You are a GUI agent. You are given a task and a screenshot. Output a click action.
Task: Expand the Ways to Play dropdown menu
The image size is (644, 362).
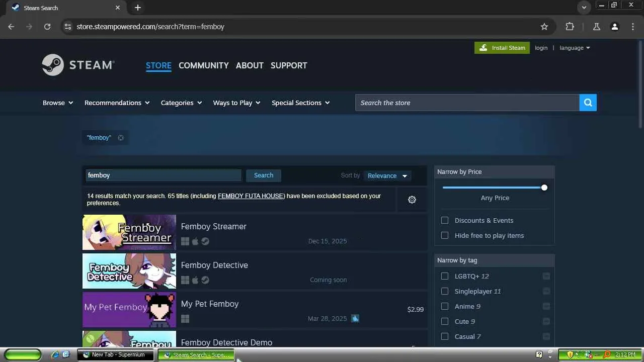pos(236,103)
